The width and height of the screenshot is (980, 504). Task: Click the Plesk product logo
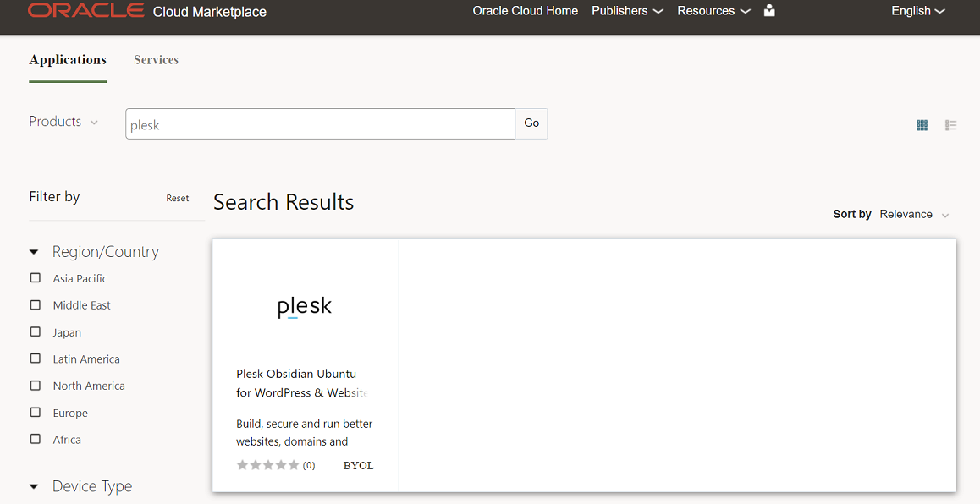pyautogui.click(x=304, y=304)
